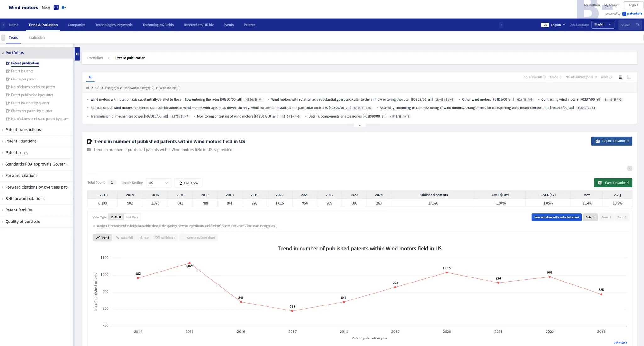Click the Excel Download button
The width and height of the screenshot is (644, 346).
coord(613,183)
